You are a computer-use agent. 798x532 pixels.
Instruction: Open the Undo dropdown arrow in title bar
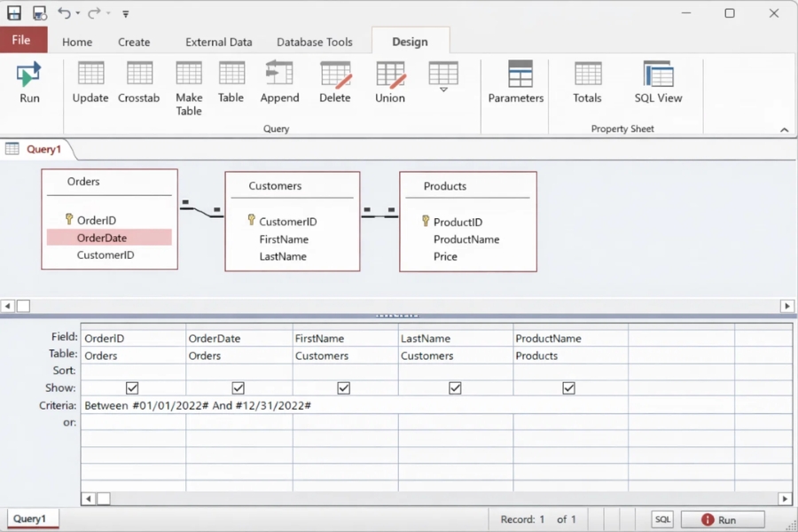tap(78, 13)
